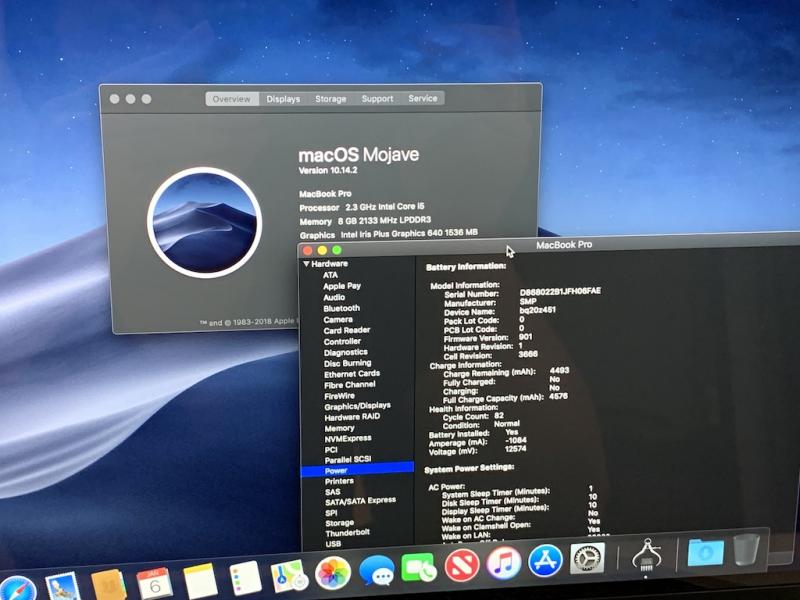
Task: Open the News app in the Dock
Action: 462,565
